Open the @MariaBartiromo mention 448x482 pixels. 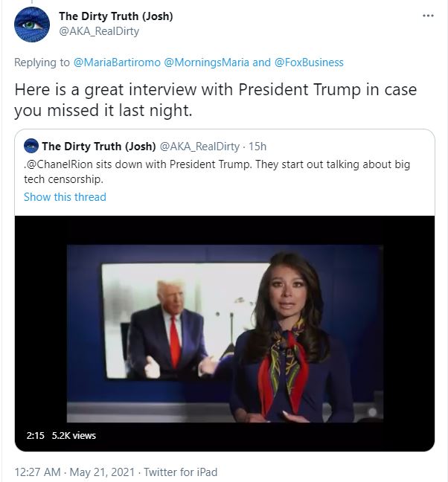click(117, 62)
